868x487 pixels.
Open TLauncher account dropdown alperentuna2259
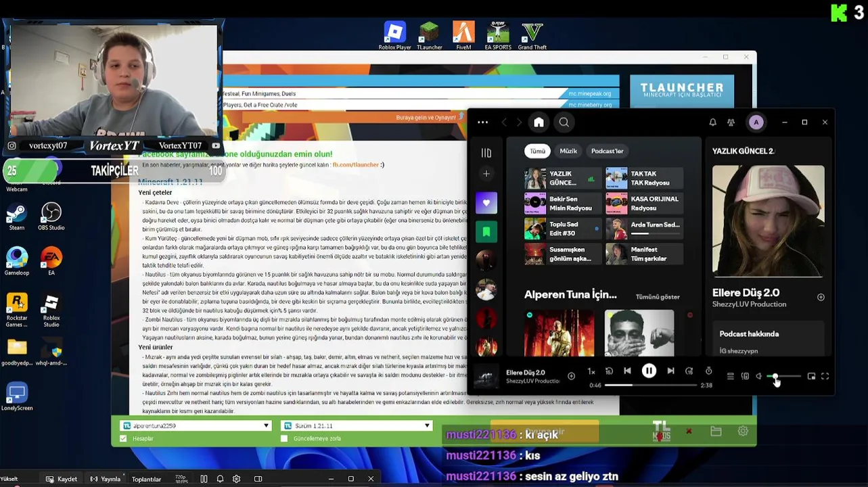coord(196,425)
